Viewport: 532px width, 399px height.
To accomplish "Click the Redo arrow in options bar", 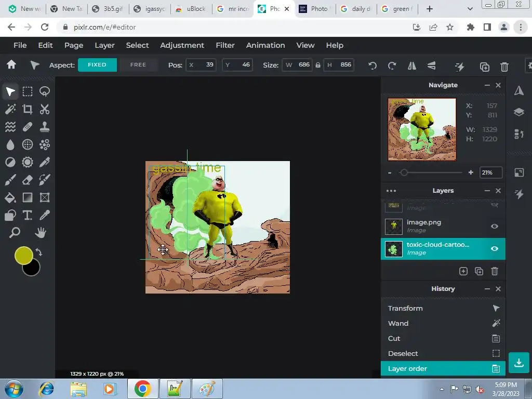I will tap(392, 66).
